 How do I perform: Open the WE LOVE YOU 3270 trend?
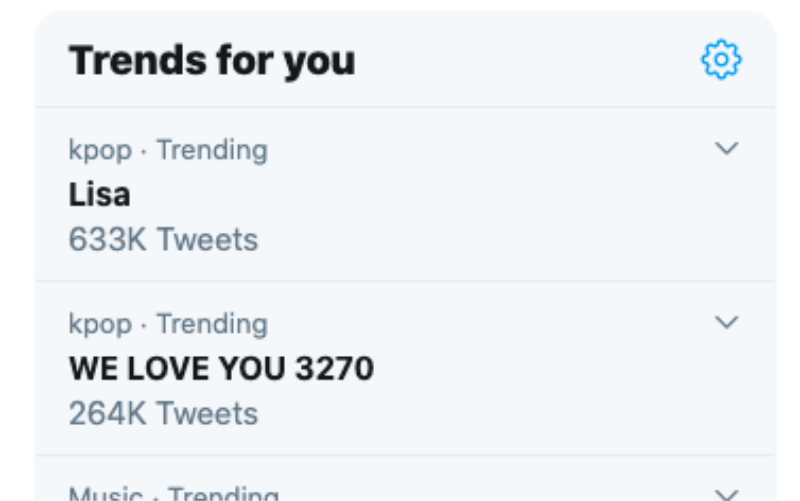point(221,368)
